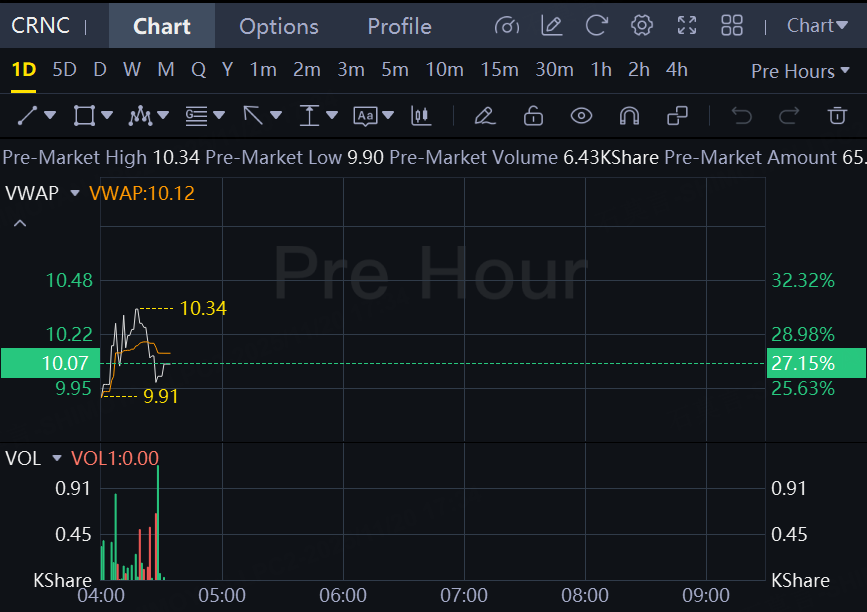Select the 5D timeframe
867x612 pixels.
tap(64, 70)
